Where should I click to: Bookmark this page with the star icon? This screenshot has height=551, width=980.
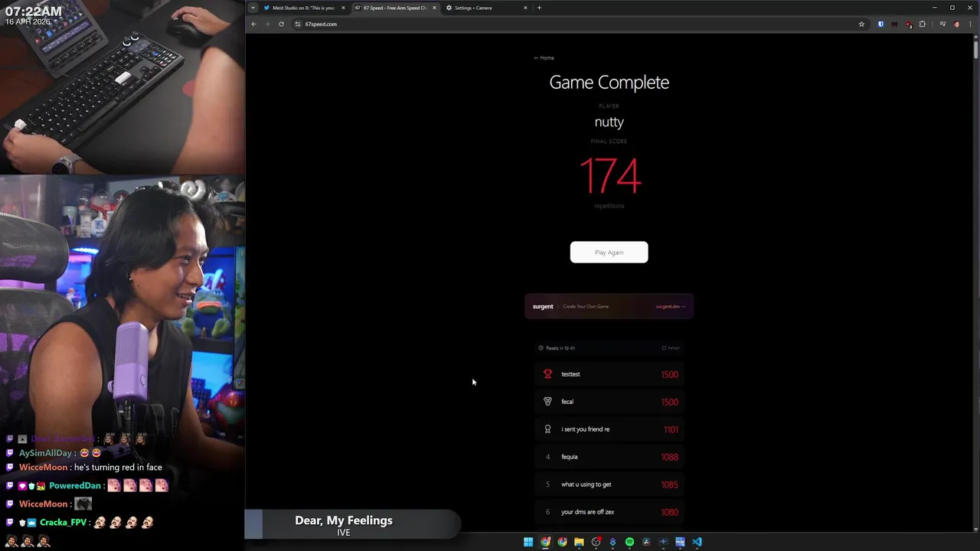861,24
